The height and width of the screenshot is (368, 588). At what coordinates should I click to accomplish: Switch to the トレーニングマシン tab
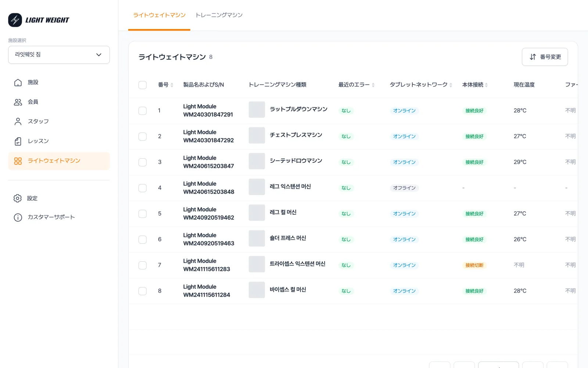(219, 15)
